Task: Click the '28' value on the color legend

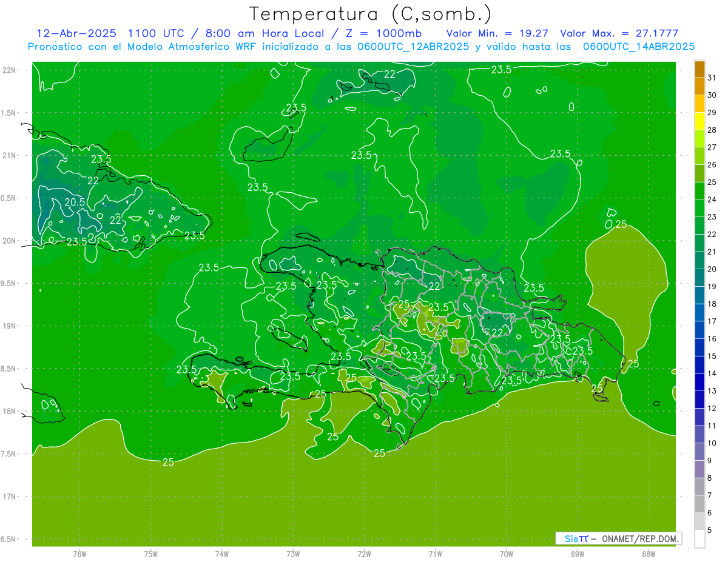Action: coord(712,130)
